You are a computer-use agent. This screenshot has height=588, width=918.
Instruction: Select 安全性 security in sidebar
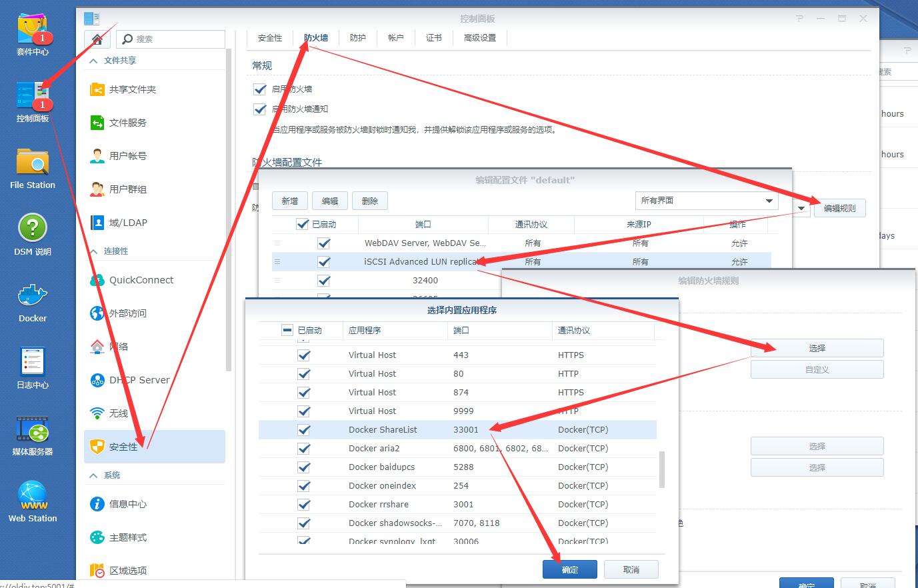[155, 447]
